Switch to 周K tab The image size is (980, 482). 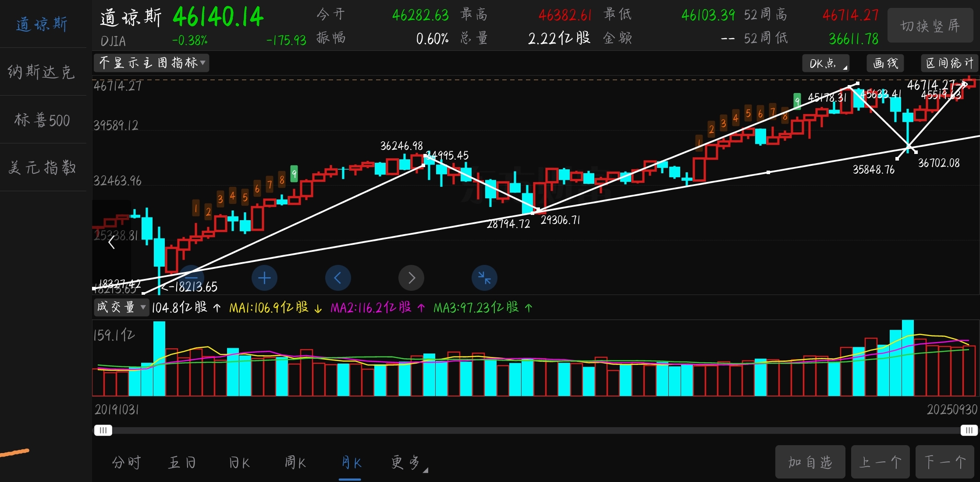coord(295,463)
